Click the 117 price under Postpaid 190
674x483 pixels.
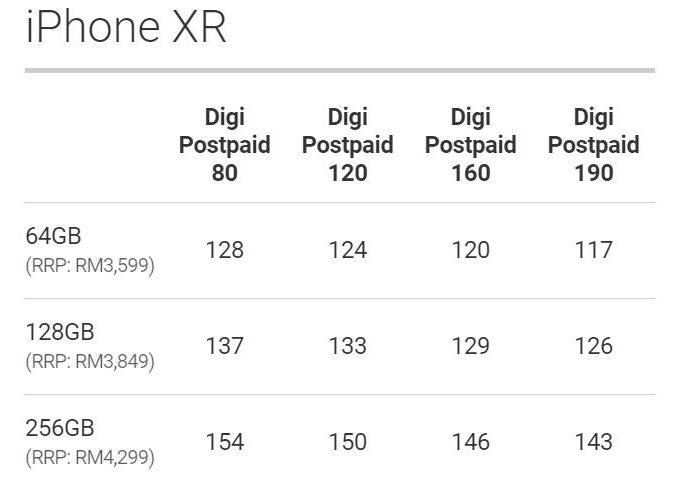tap(593, 250)
